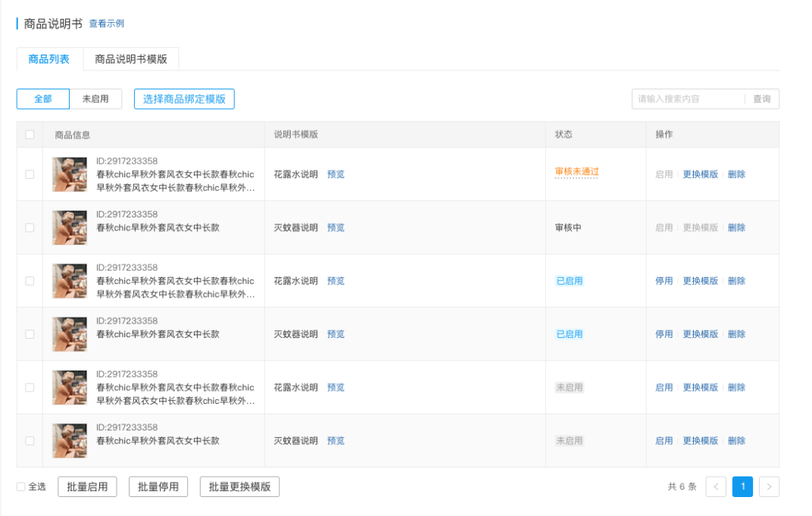812x516 pixels.
Task: Preview 花露水说明 in its 未启用 row
Action: click(x=336, y=388)
